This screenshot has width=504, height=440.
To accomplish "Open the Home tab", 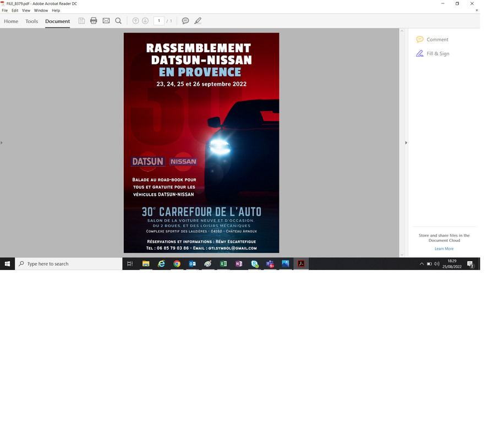I will tap(11, 21).
